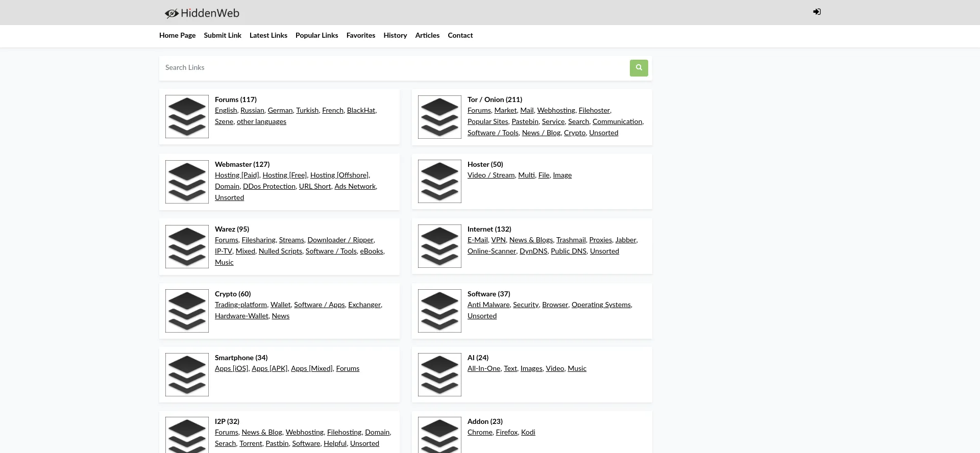Open the I2P (32) category title

coord(227,422)
